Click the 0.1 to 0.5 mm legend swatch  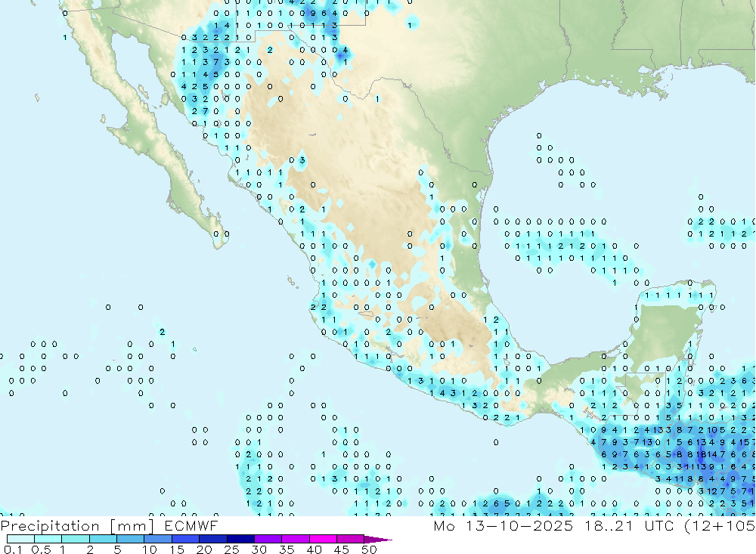click(x=20, y=539)
